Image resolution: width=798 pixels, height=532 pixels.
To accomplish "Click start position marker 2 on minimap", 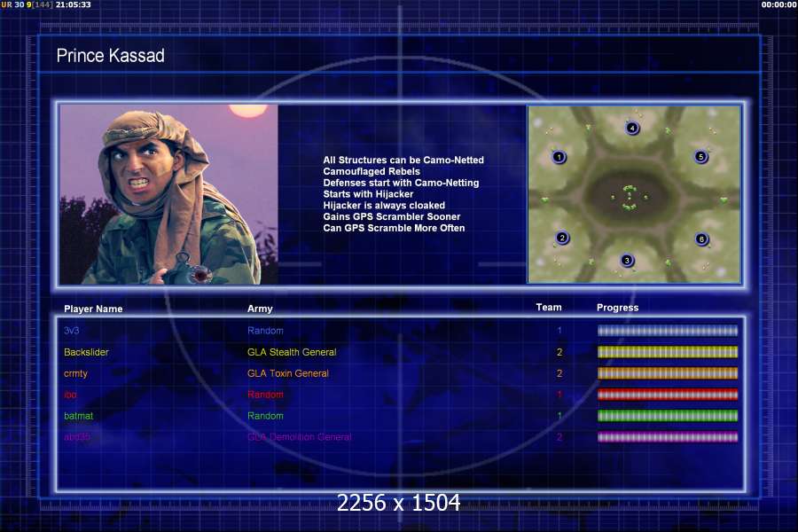I will pyautogui.click(x=562, y=238).
